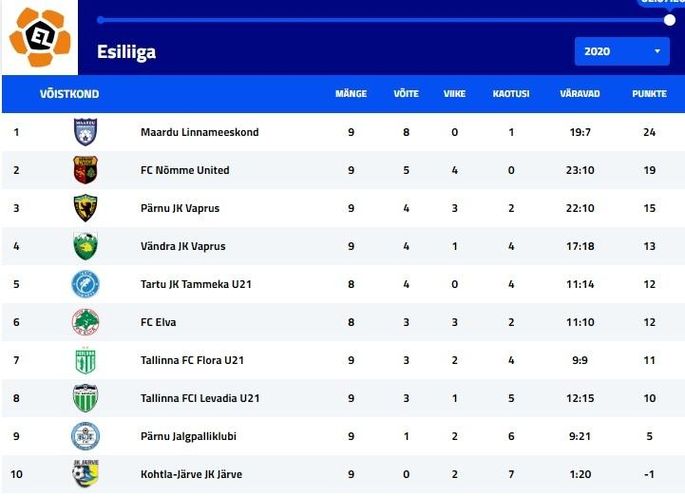The height and width of the screenshot is (497, 685).
Task: Click the Tallinna FC Flora U21 crest
Action: point(85,360)
